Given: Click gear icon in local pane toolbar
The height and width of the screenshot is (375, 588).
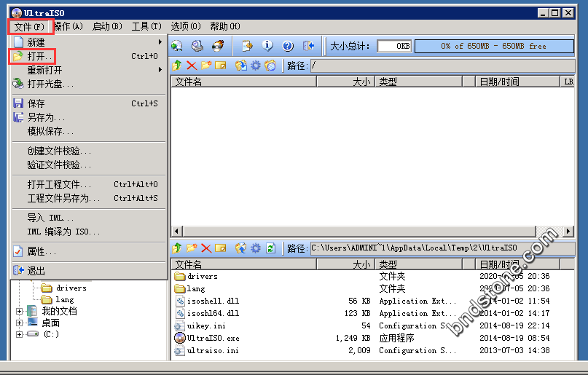Looking at the screenshot, I should tap(255, 248).
